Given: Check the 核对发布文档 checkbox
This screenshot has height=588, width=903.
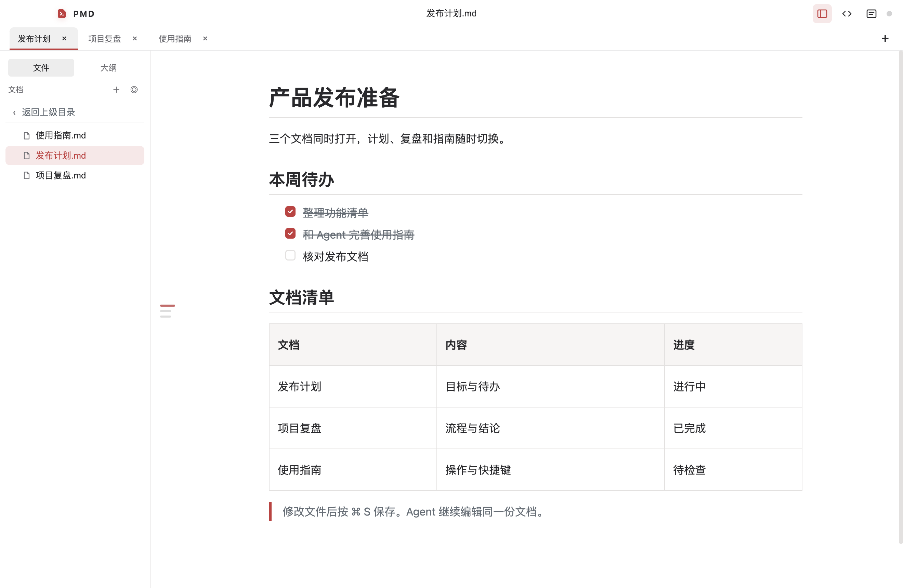Looking at the screenshot, I should [290, 255].
